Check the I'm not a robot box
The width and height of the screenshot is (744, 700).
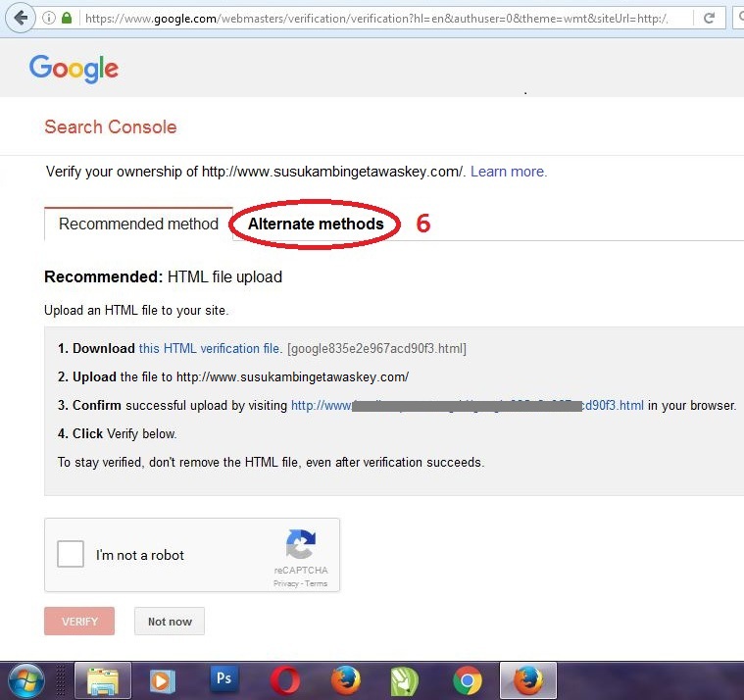71,554
